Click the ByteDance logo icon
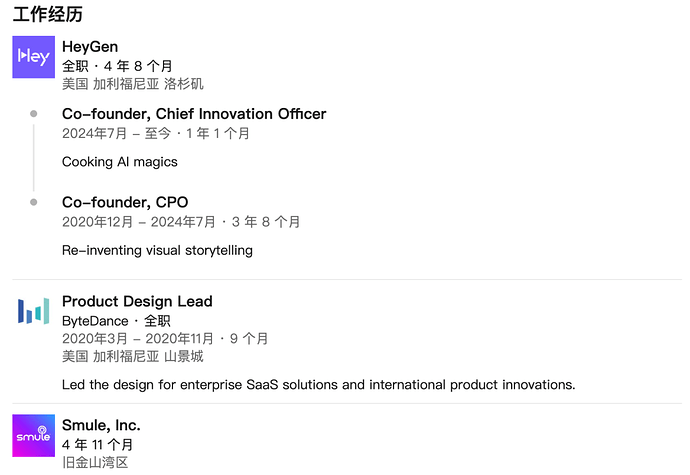This screenshot has width=690, height=475. point(33,311)
